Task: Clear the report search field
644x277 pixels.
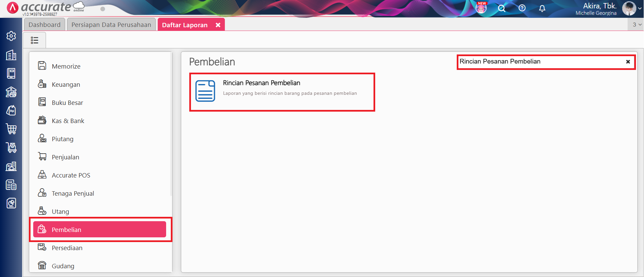Action: point(628,62)
